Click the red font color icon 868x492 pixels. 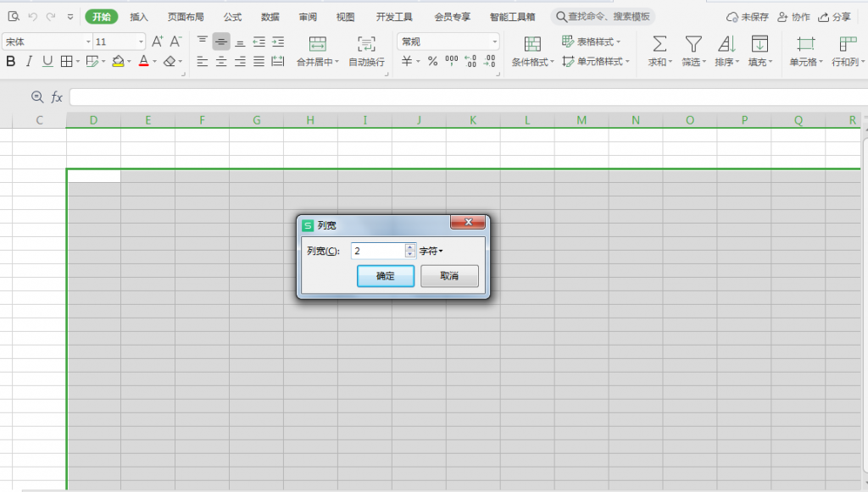point(144,61)
